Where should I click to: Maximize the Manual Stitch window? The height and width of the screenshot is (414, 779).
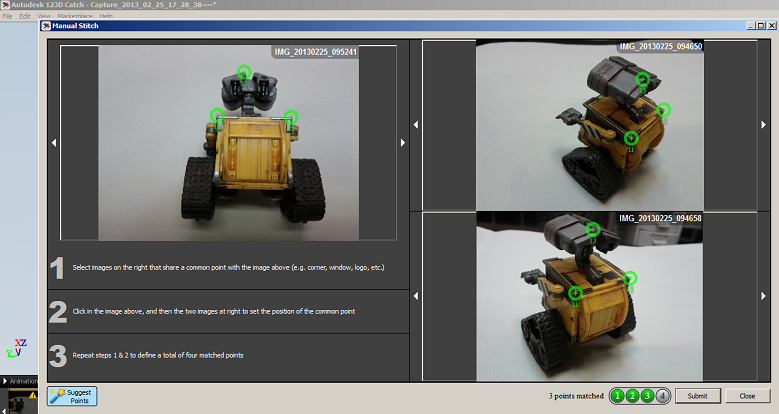coord(761,26)
